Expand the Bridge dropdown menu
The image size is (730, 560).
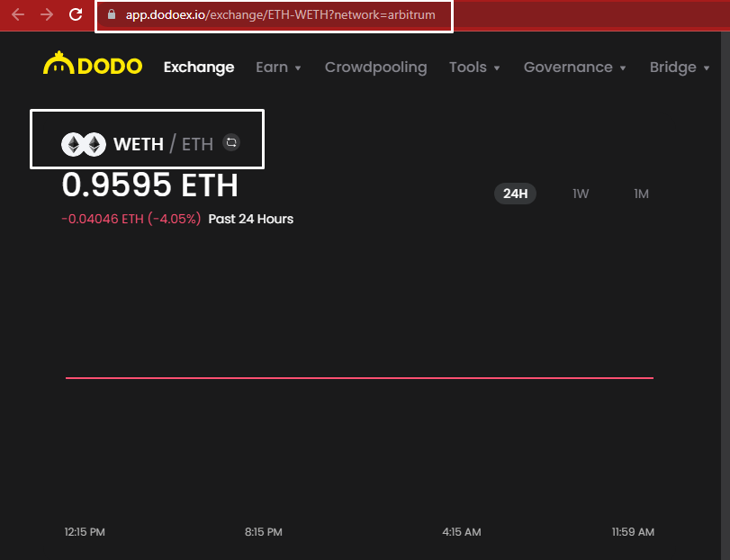pyautogui.click(x=680, y=68)
